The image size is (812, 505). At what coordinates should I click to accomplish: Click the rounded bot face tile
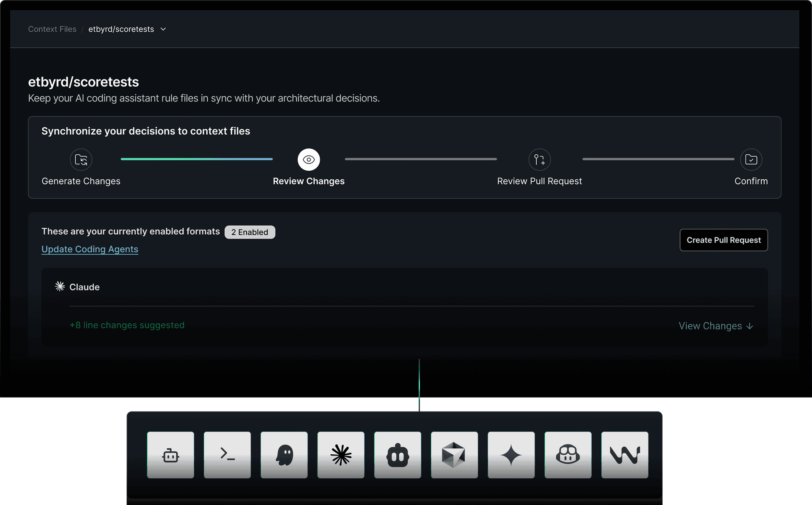398,455
